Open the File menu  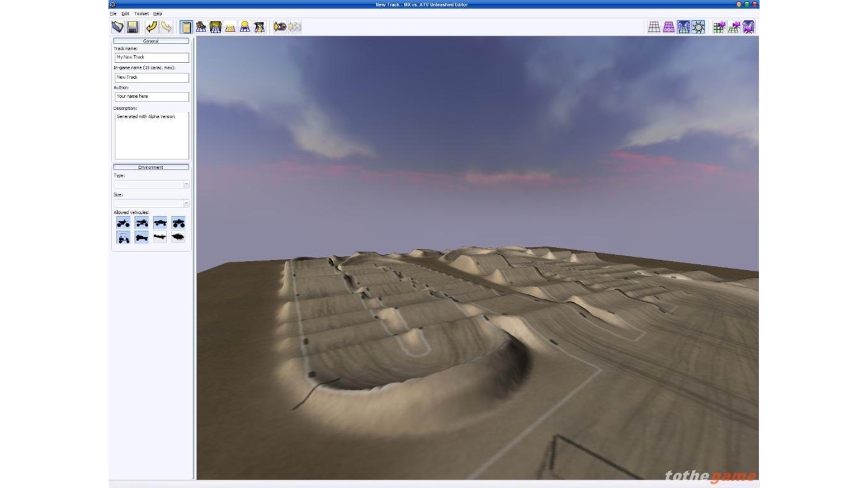(x=113, y=14)
